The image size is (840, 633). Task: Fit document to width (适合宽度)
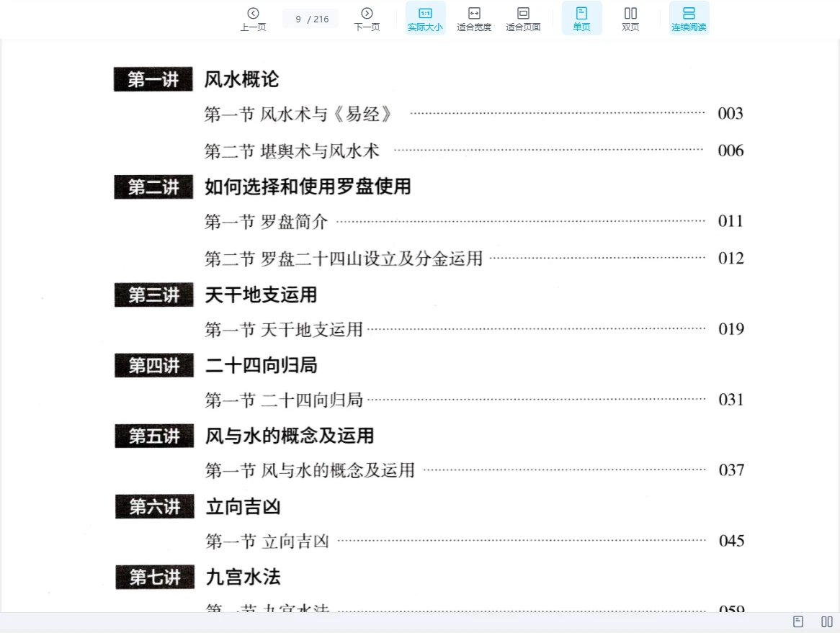[474, 19]
